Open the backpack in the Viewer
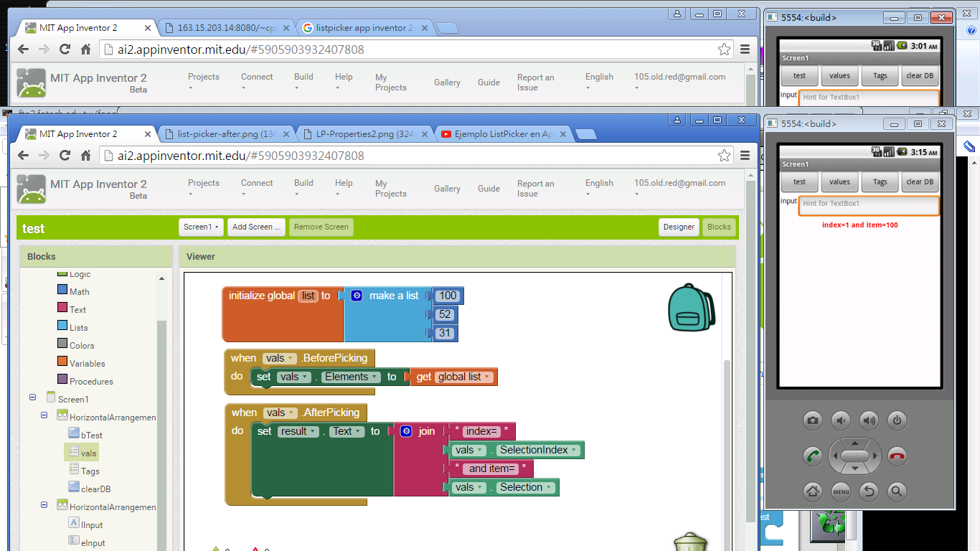 click(691, 307)
